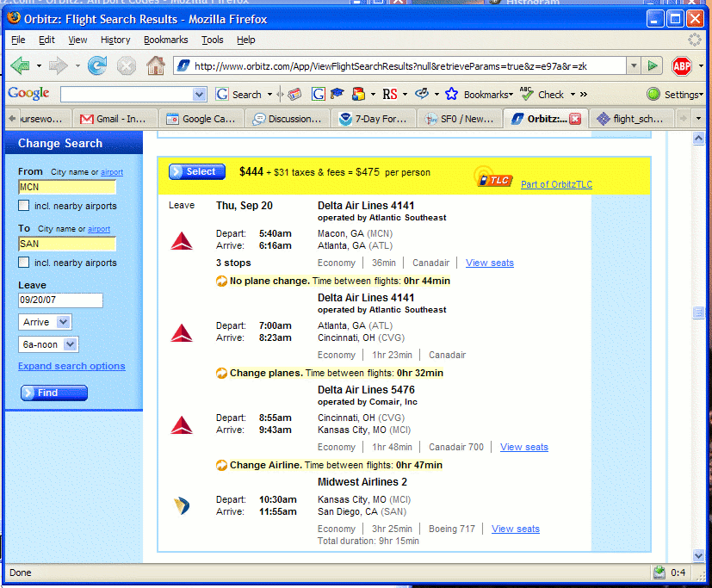The width and height of the screenshot is (712, 588).
Task: Click the page-loading throbber icon by the menu bar
Action: 694,40
